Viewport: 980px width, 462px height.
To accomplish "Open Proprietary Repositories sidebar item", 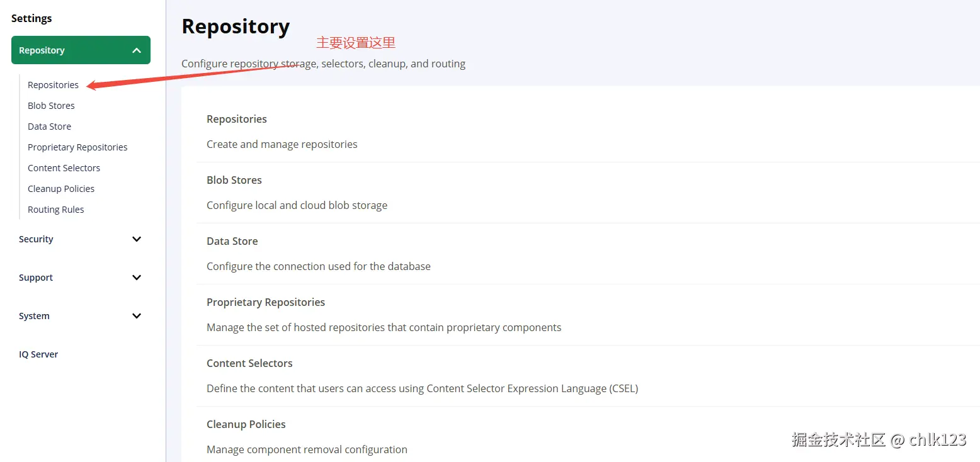I will [77, 147].
